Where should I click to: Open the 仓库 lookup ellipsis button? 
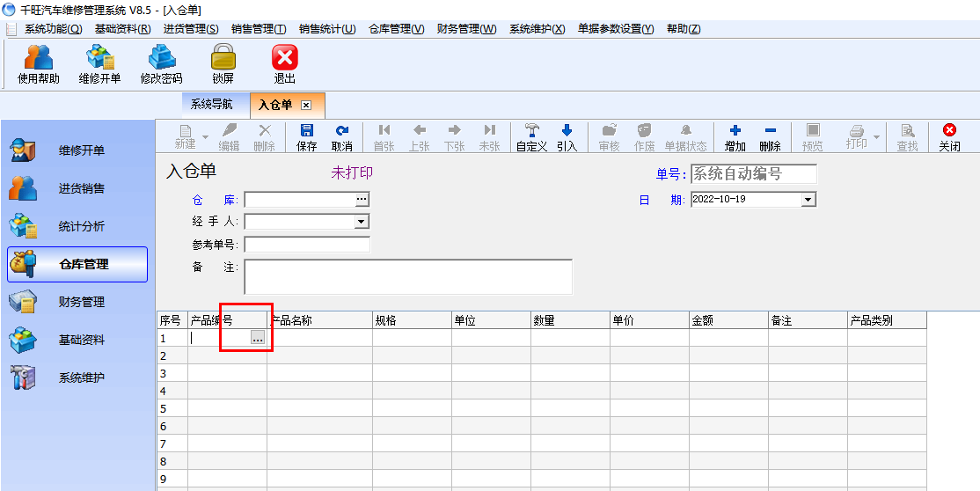[362, 200]
